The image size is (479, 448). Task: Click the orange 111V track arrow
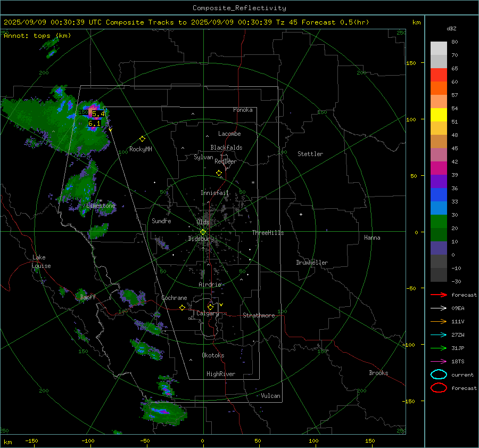439,321
